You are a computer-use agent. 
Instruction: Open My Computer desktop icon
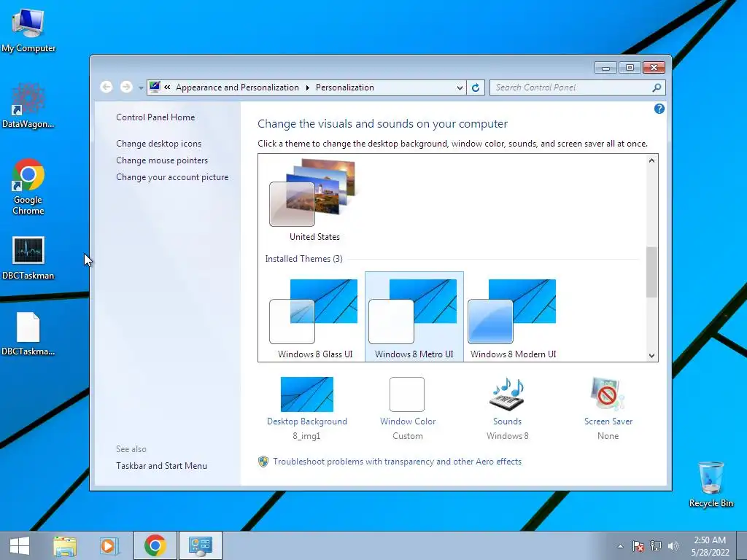coord(28,31)
